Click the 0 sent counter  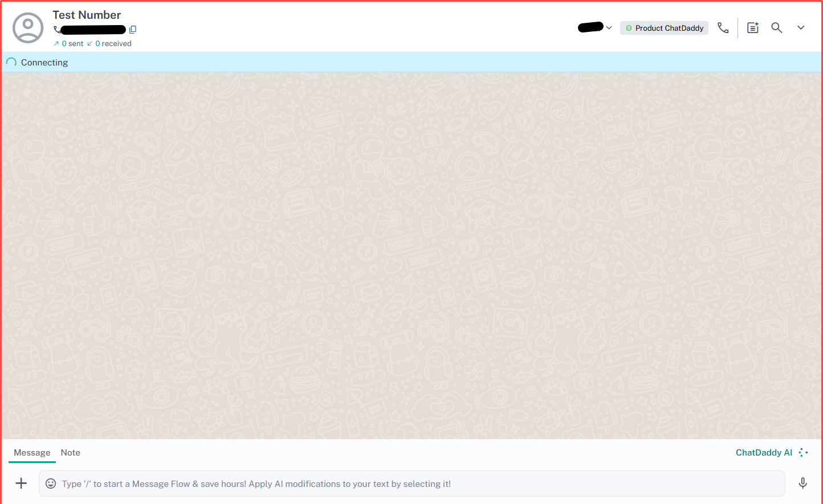coord(68,44)
